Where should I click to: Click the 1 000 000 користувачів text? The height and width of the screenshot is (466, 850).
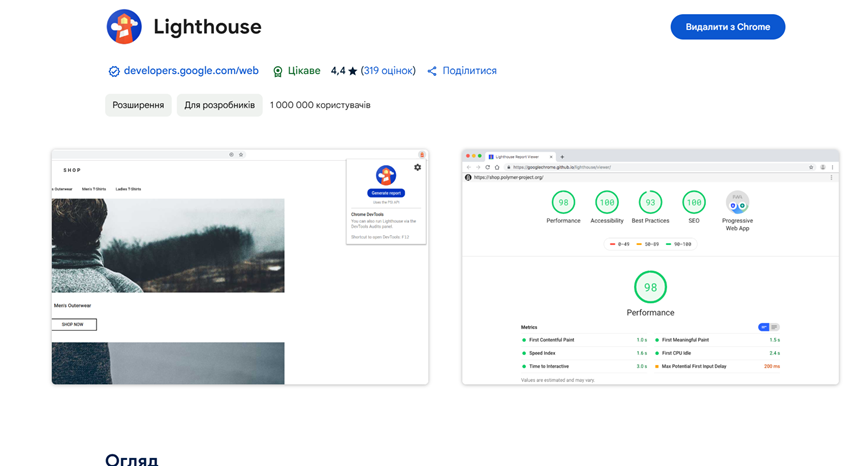320,105
